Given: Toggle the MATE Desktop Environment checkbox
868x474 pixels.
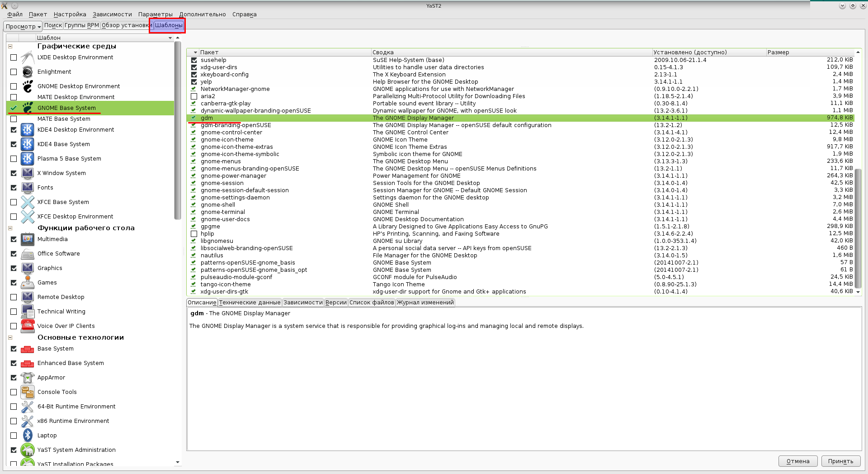Looking at the screenshot, I should pyautogui.click(x=14, y=97).
